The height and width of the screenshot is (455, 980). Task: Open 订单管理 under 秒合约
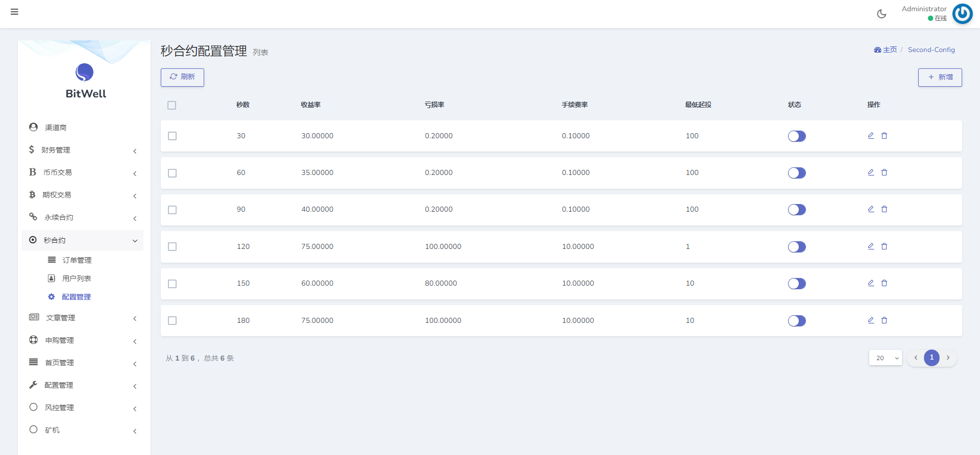click(77, 260)
